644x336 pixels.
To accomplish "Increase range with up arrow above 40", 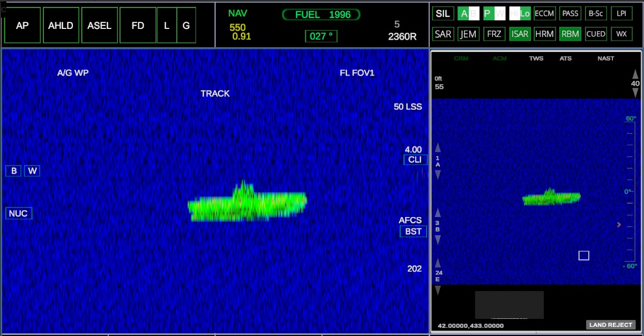I will 635,74.
